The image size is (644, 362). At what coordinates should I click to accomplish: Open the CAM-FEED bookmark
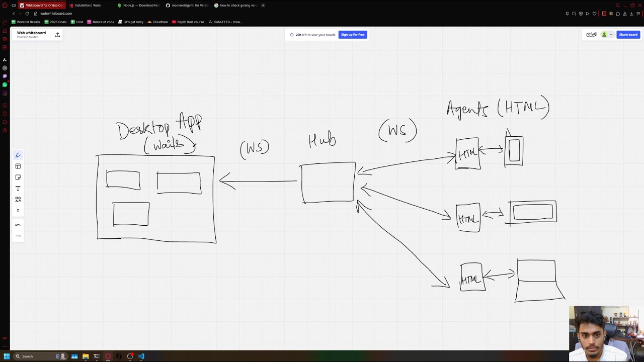point(225,22)
